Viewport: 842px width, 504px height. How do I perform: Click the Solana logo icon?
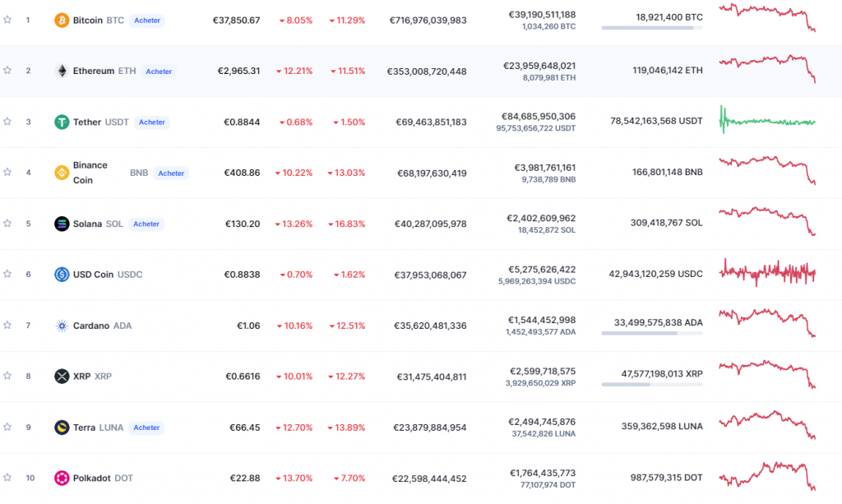[x=62, y=224]
